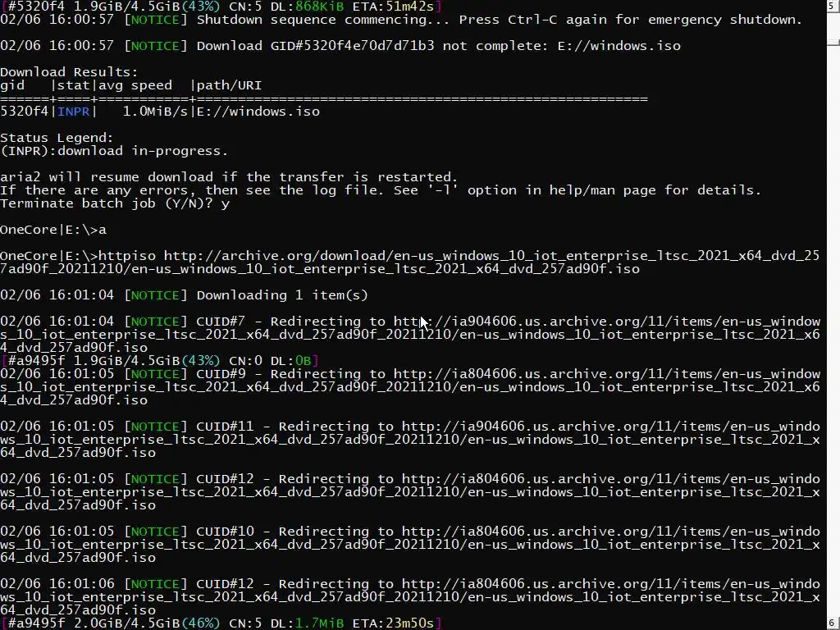Click 'CUID#11' in the redirect notice
Viewport: 840px width, 630px height.
point(225,427)
